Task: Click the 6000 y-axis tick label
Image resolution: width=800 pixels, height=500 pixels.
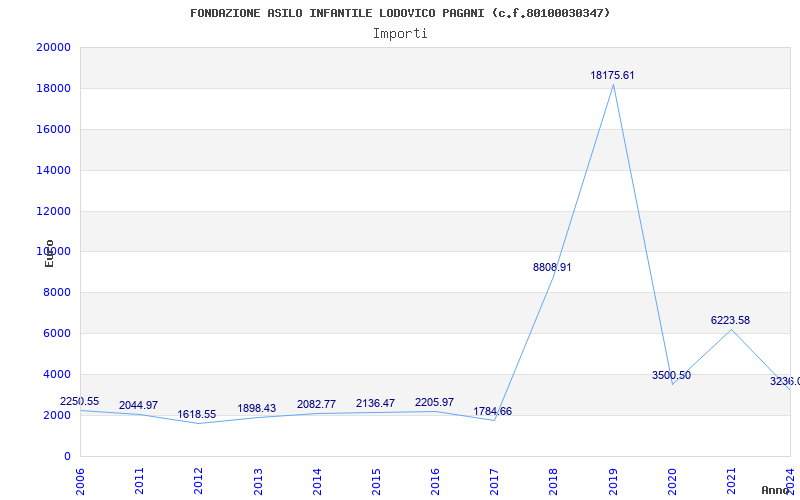Action: (x=56, y=334)
